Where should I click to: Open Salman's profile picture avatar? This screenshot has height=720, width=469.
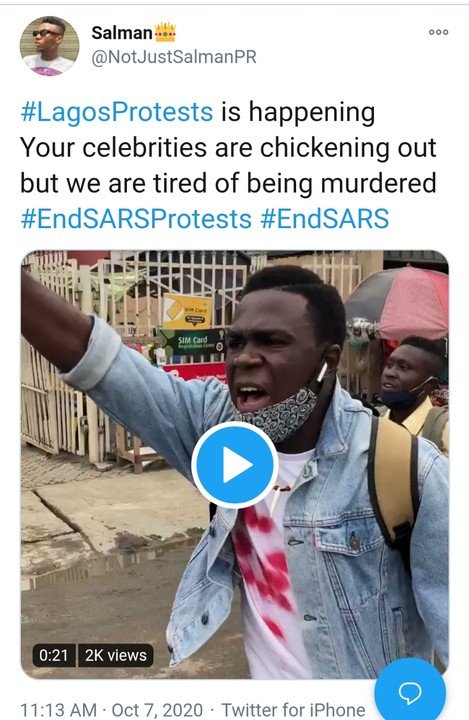click(49, 45)
